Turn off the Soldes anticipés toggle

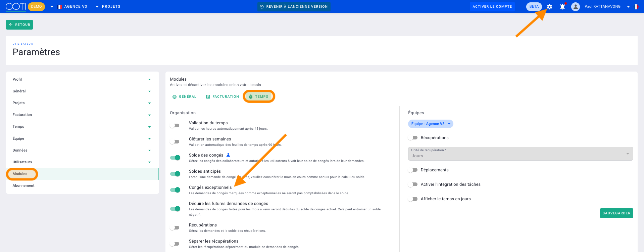click(175, 174)
